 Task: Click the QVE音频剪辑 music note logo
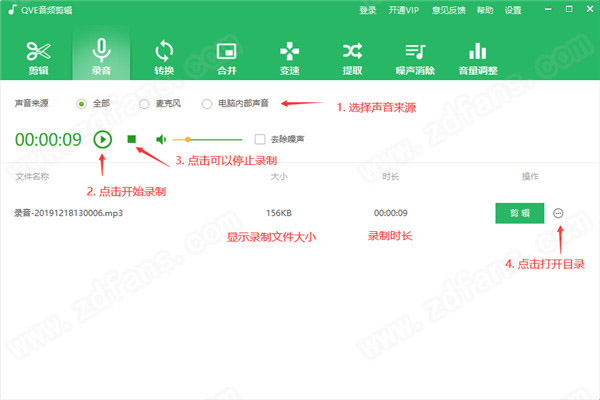coord(12,10)
